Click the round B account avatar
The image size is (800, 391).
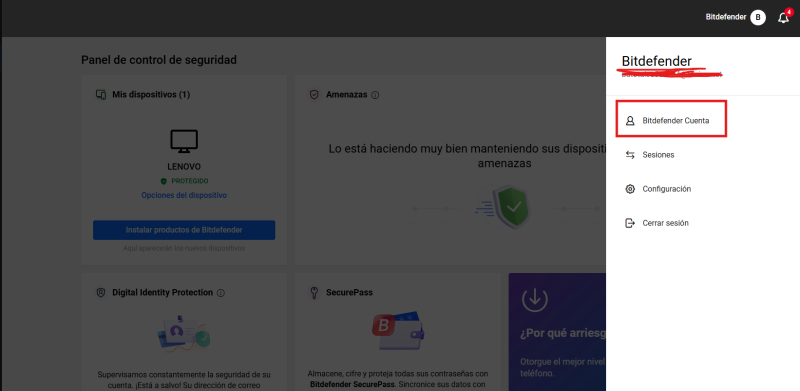(x=758, y=18)
